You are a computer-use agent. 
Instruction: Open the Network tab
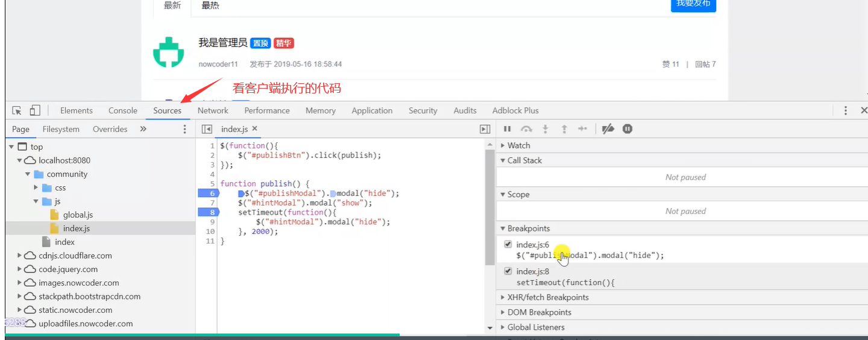213,110
